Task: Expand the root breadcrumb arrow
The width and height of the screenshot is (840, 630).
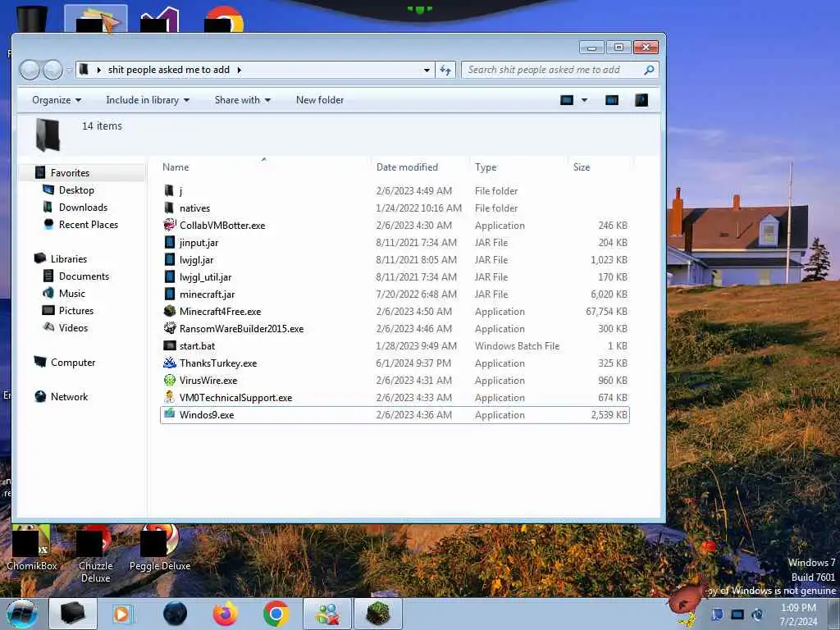Action: tap(98, 70)
